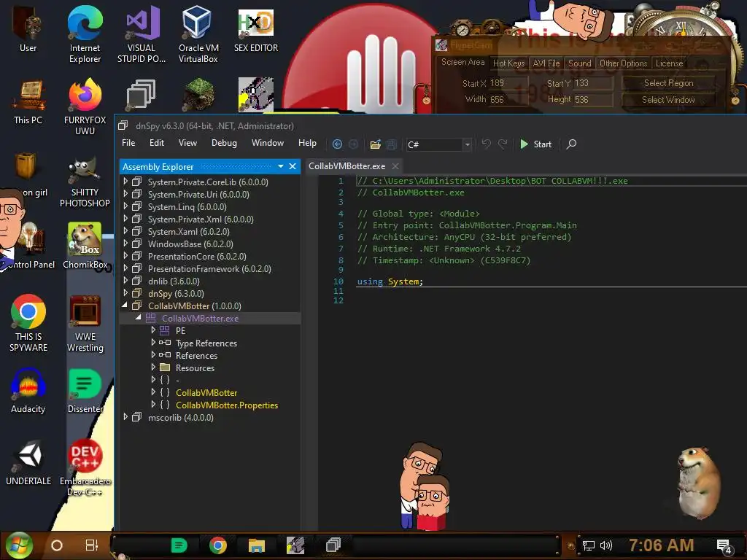Viewport: 747px width, 560px height.
Task: Open the File menu in dnSpy
Action: (128, 143)
